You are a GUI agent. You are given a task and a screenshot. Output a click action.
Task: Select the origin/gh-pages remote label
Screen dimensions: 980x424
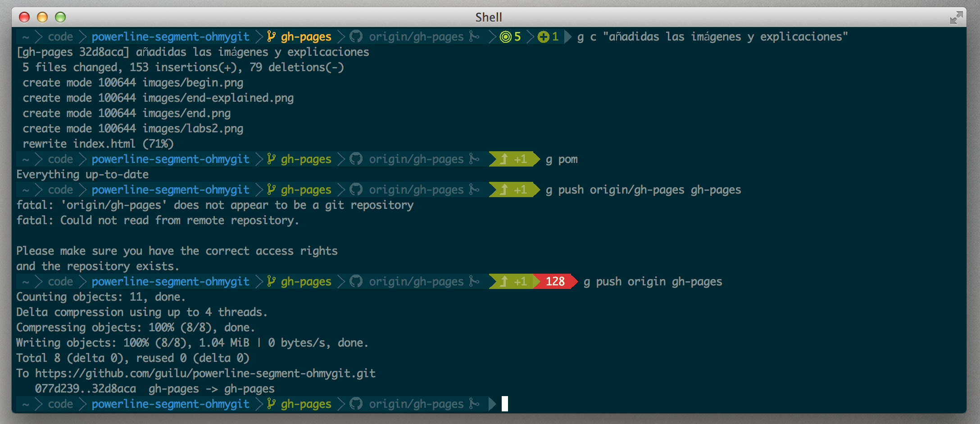tap(416, 36)
